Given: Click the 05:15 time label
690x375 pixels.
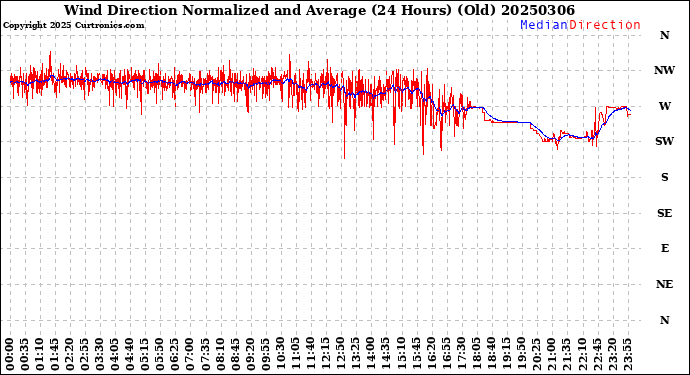Looking at the screenshot, I should pyautogui.click(x=144, y=354).
